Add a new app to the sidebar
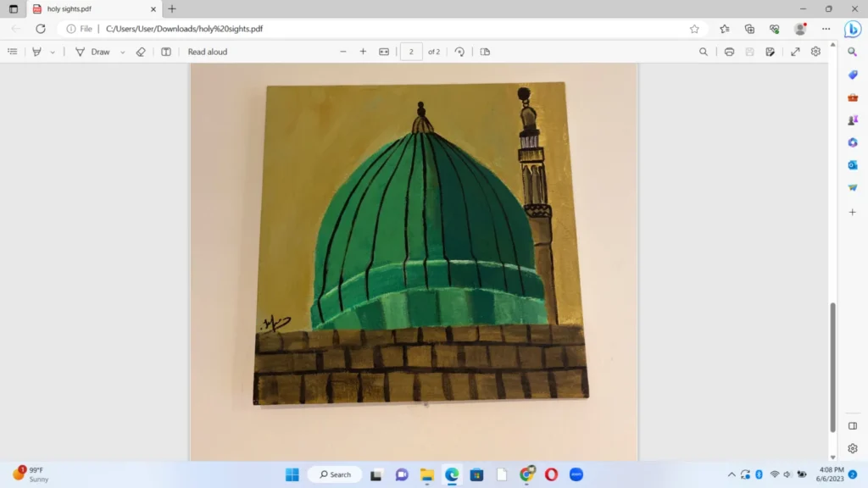 tap(853, 212)
